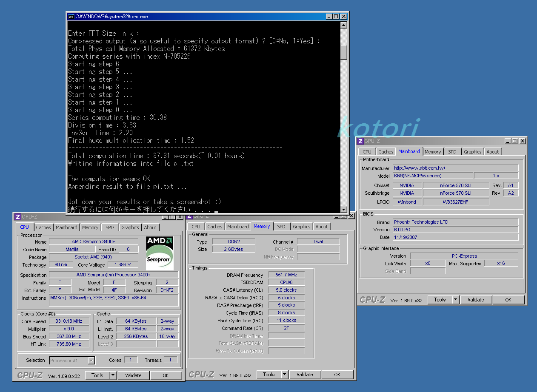
Task: Open About tab in Memory window
Action: pyautogui.click(x=322, y=227)
